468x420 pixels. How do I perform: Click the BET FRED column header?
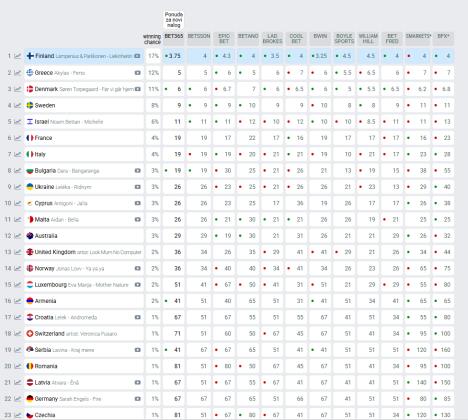tap(392, 39)
